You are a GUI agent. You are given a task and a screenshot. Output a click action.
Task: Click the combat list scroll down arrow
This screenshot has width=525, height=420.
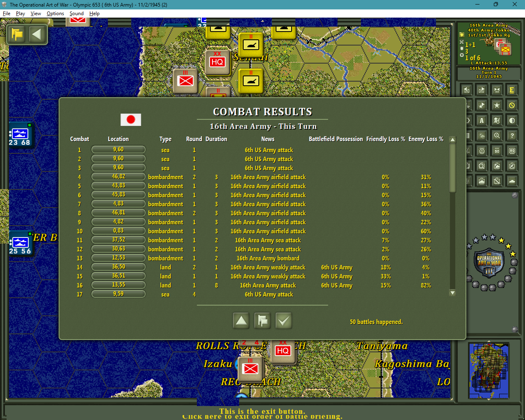[x=453, y=293]
